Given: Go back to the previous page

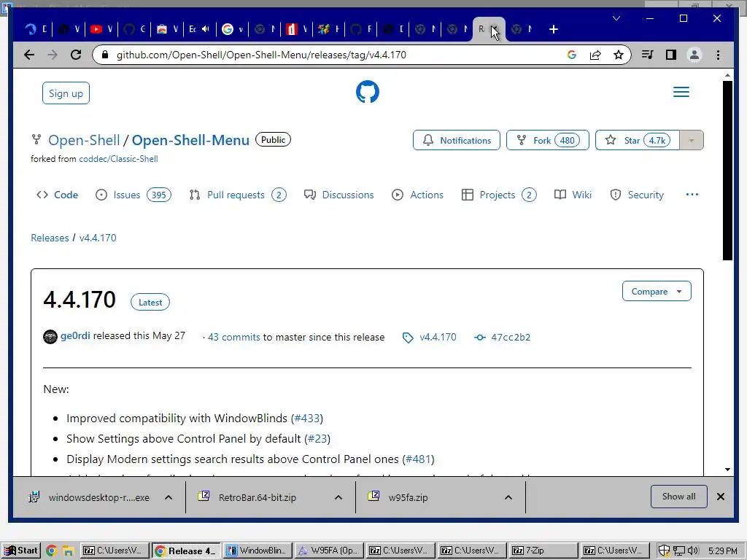Looking at the screenshot, I should tap(29, 55).
